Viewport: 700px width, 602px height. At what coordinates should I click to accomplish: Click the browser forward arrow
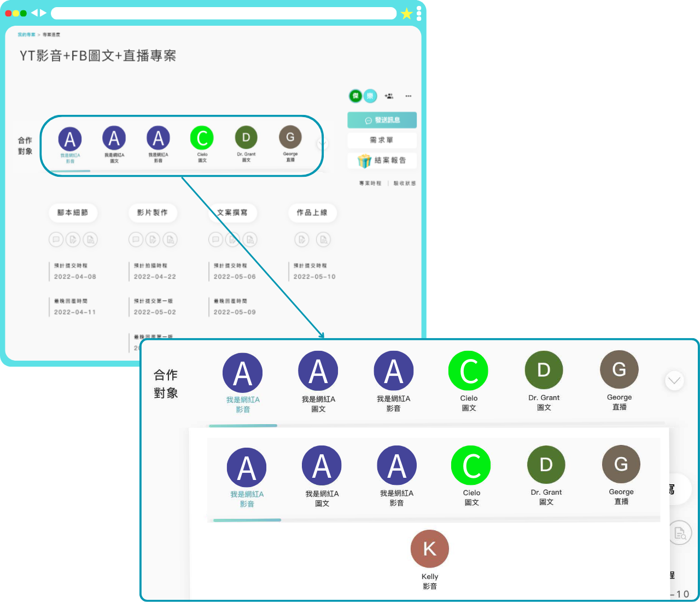tap(43, 13)
